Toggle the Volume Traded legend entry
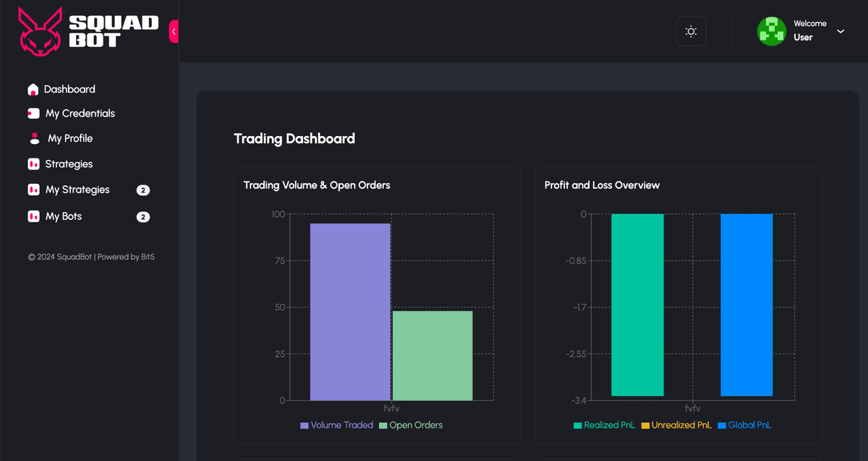The width and height of the screenshot is (868, 461). click(336, 425)
